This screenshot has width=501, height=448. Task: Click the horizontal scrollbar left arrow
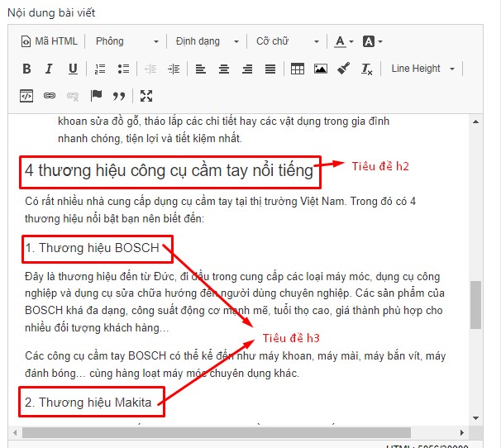[x=15, y=432]
